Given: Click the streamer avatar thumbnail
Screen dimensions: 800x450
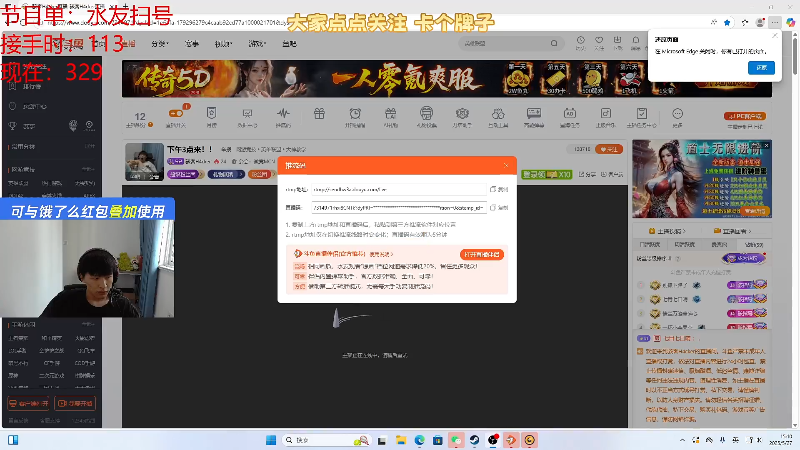Looking at the screenshot, I should [144, 162].
